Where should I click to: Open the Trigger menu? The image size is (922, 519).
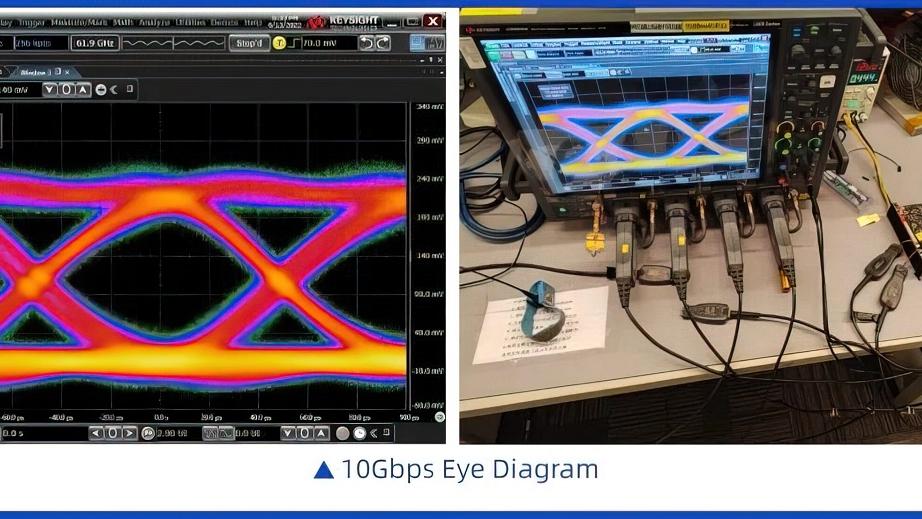point(32,22)
